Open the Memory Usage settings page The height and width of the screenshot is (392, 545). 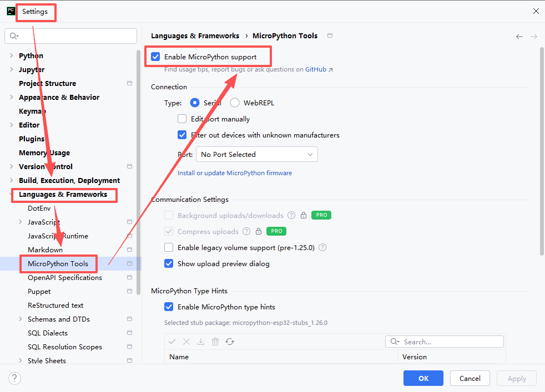[x=44, y=153]
